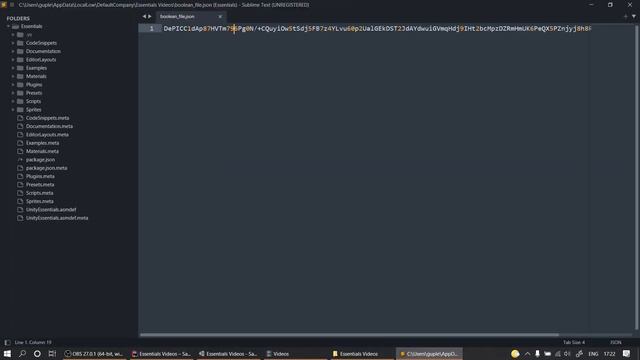
Task: Expand the Documentation folder
Action: click(13, 51)
